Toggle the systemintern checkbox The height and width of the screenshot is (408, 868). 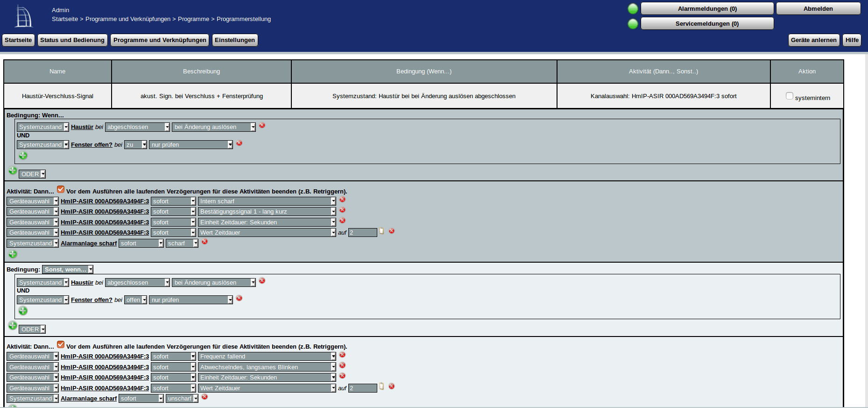tap(789, 96)
